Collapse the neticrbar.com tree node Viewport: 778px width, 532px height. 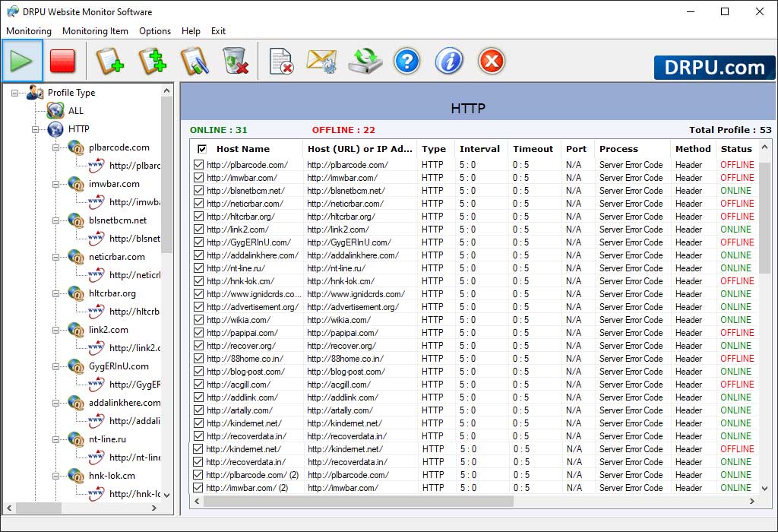pos(55,257)
